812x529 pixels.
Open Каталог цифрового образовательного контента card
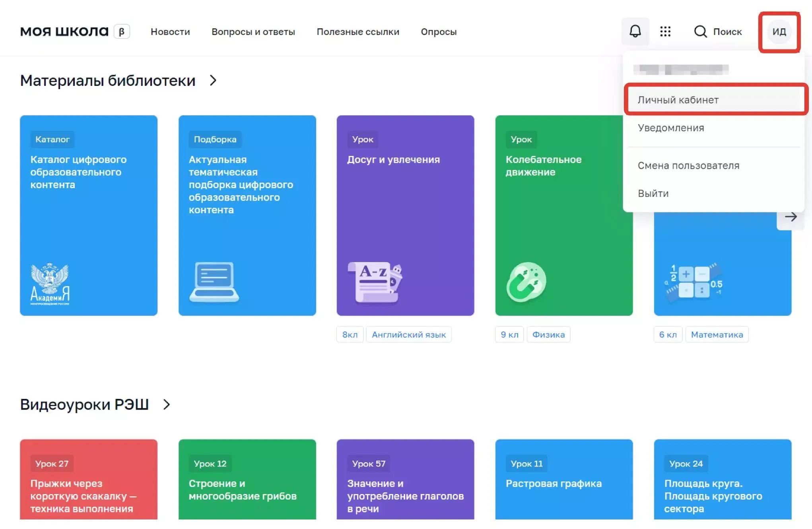[x=89, y=216]
